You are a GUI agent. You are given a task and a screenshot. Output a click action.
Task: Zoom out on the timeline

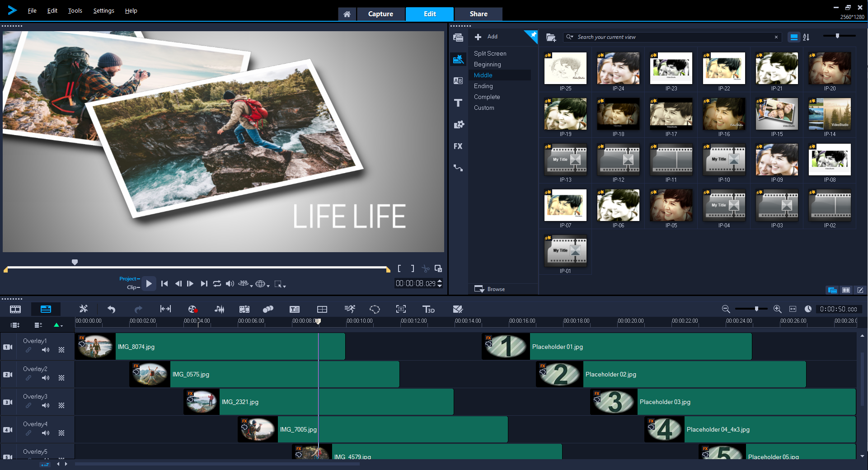click(x=726, y=309)
